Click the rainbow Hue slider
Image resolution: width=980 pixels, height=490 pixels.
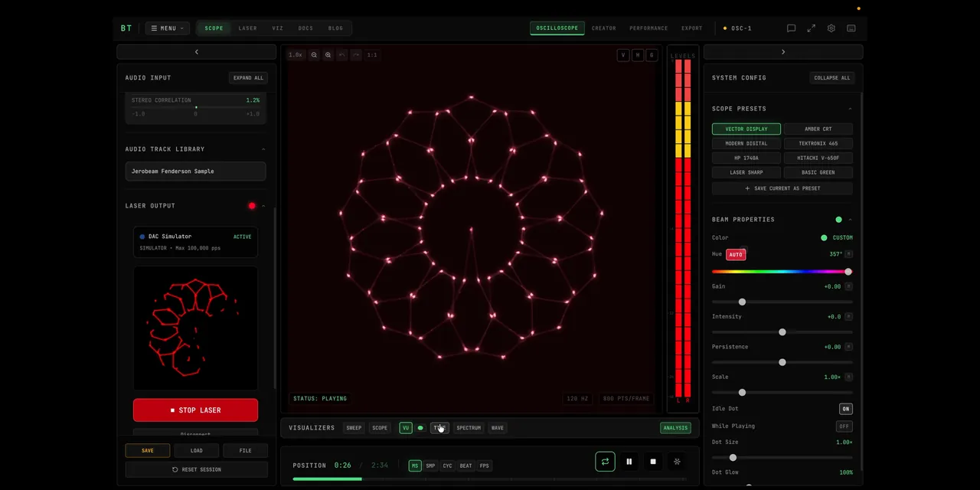pos(782,272)
